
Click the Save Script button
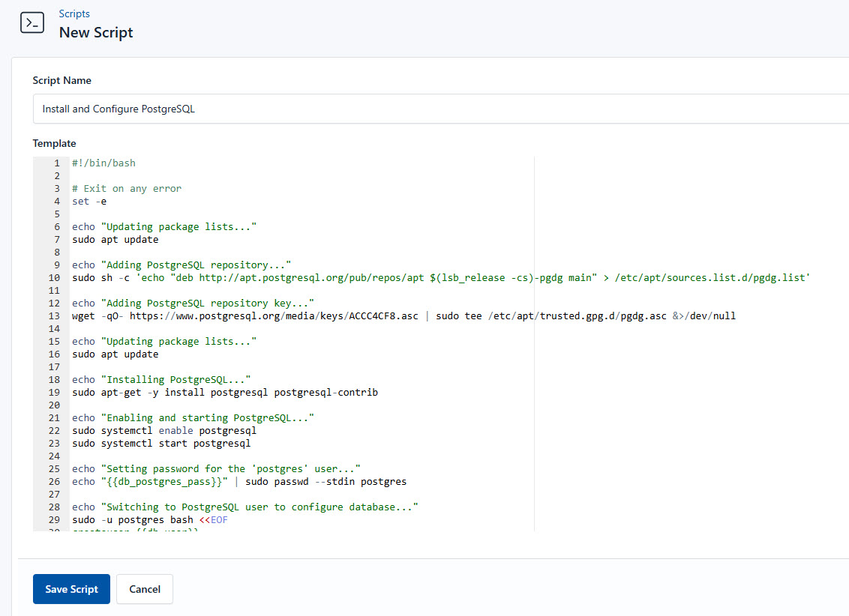tap(71, 589)
